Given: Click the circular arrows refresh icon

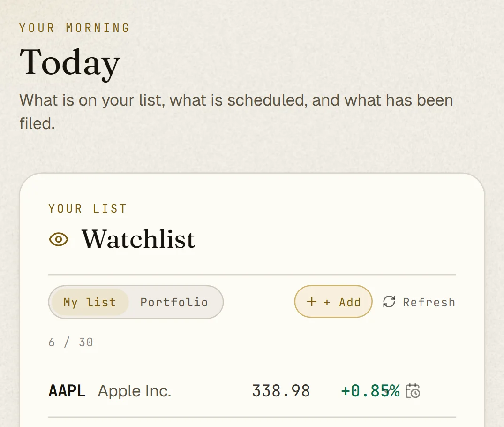Looking at the screenshot, I should pos(389,302).
